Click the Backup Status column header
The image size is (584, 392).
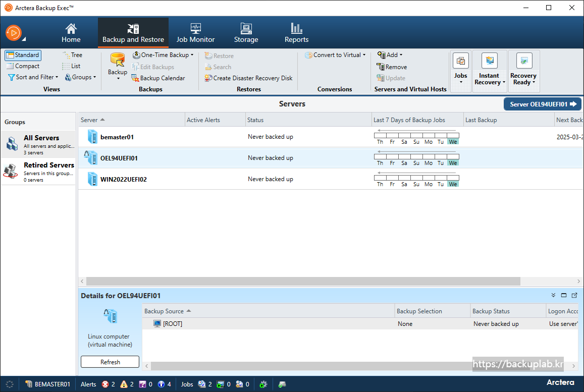pos(508,311)
